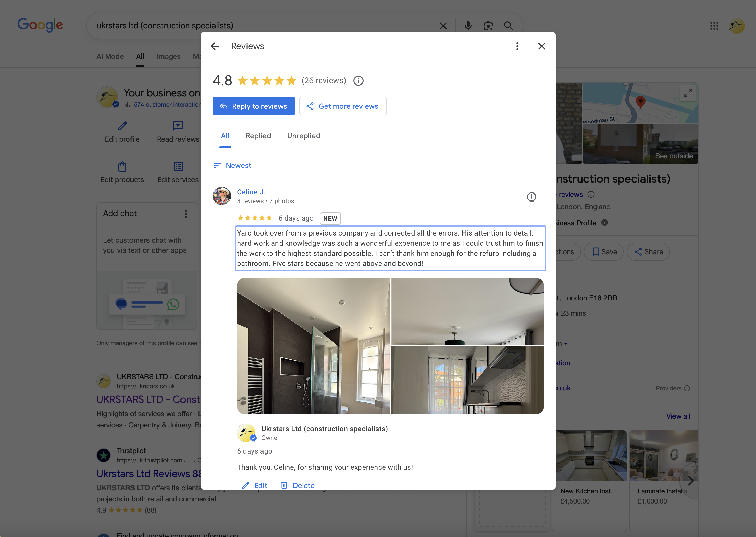756x537 pixels.
Task: Open the dark bathroom shower review photo
Action: click(x=313, y=346)
